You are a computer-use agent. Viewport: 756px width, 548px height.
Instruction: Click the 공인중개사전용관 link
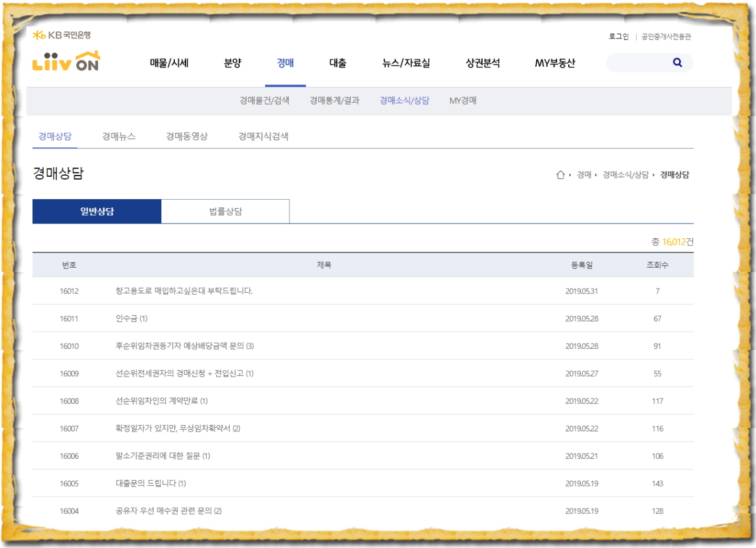tap(666, 37)
